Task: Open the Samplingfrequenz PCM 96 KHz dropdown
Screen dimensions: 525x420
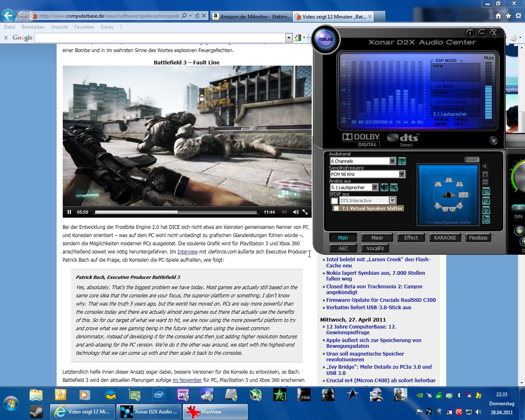Action: 402,174
